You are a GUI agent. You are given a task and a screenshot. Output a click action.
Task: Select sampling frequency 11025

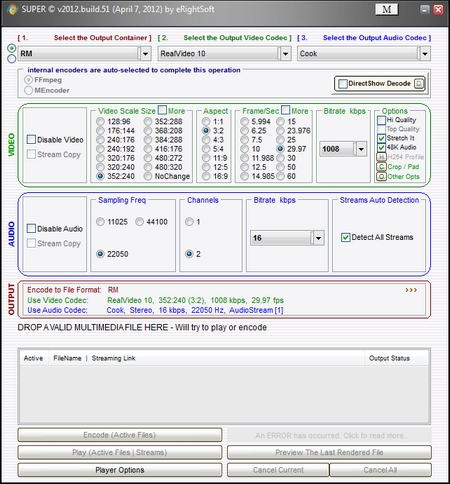point(100,222)
